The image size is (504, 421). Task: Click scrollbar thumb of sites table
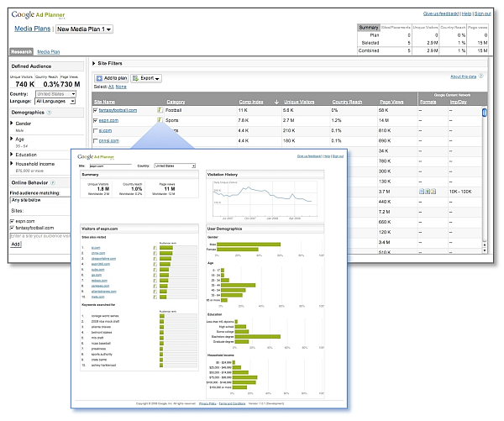485,113
